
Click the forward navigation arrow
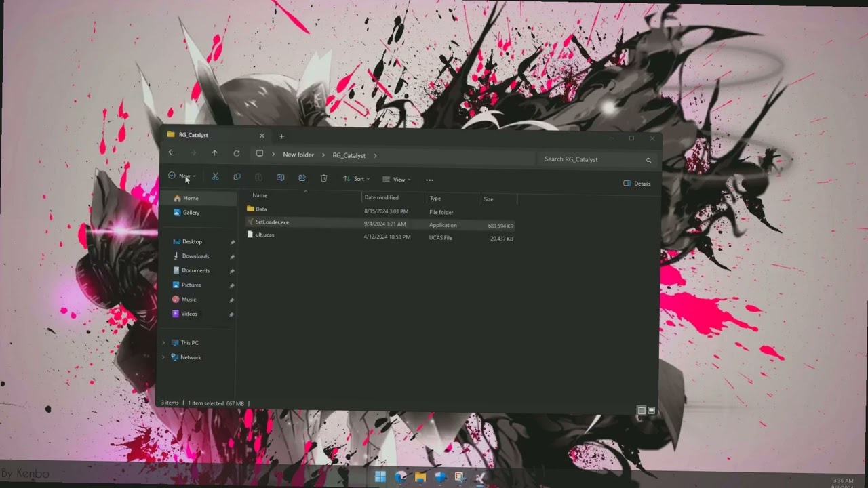pos(193,153)
